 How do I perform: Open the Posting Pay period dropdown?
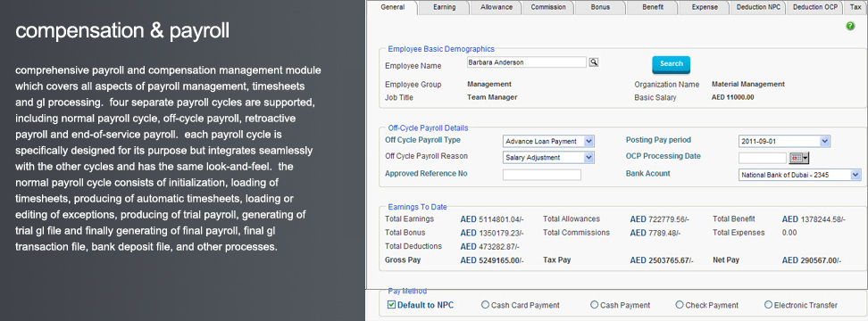tap(784, 142)
